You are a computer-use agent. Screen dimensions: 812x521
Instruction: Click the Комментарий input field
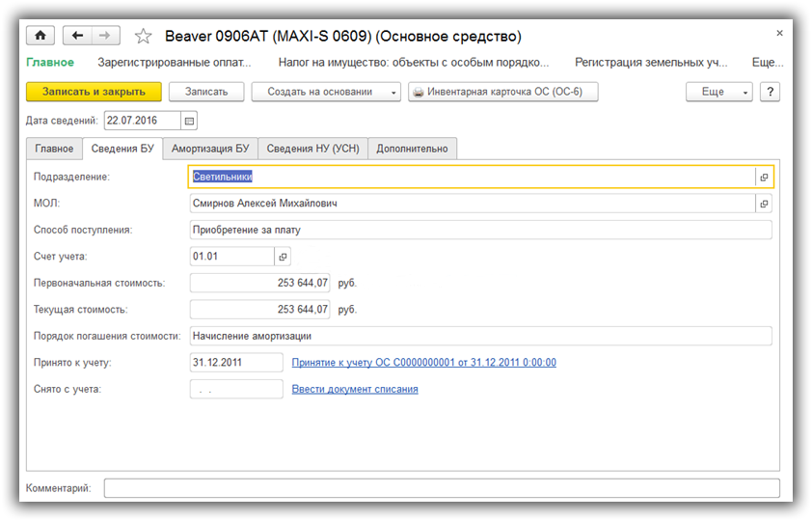click(441, 488)
